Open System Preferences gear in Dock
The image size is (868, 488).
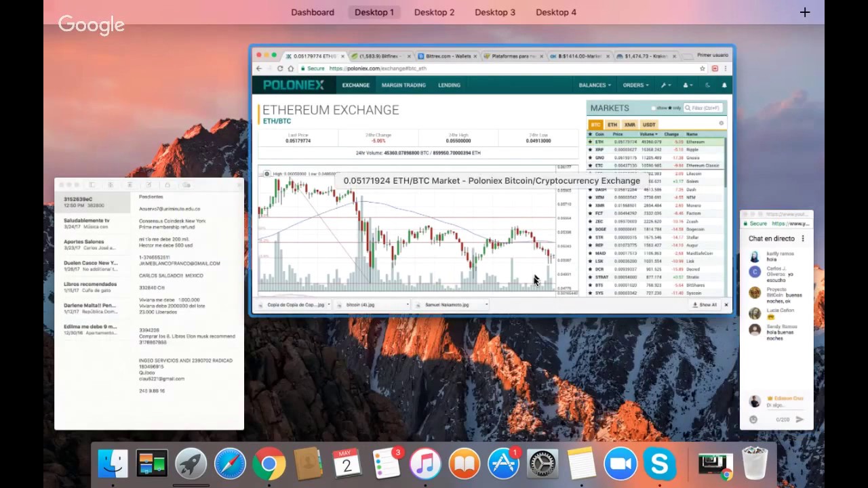[x=542, y=464]
